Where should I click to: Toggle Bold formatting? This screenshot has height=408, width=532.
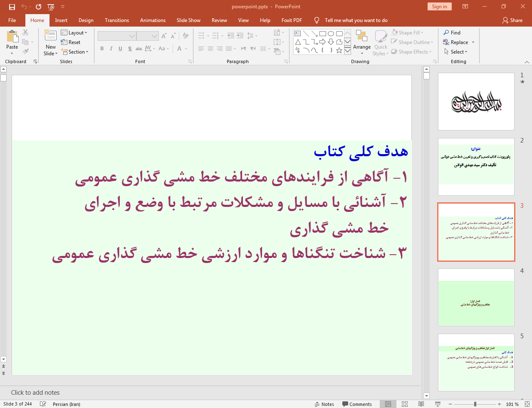102,49
